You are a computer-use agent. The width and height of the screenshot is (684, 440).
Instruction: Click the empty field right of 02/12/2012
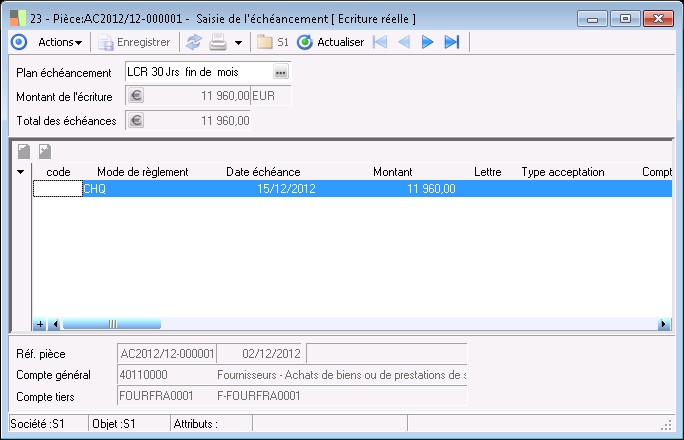tap(387, 353)
